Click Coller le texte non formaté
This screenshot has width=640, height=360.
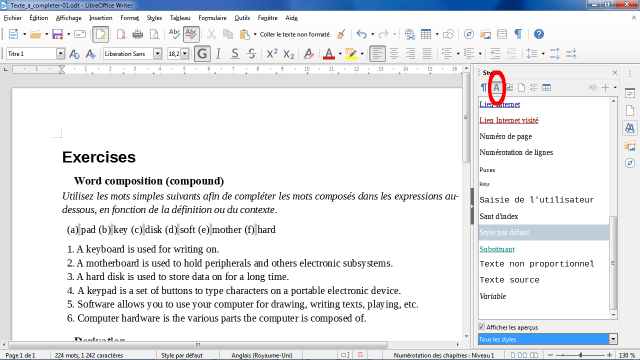[295, 34]
